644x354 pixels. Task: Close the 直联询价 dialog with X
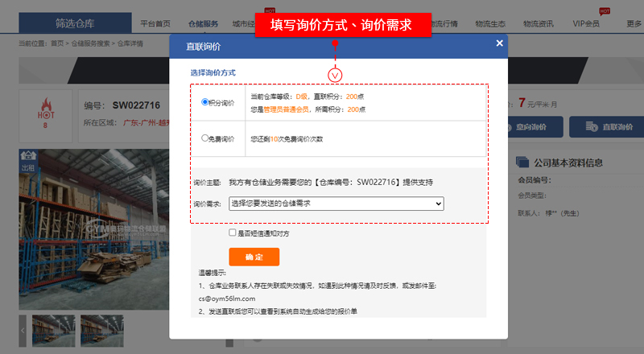(x=499, y=43)
